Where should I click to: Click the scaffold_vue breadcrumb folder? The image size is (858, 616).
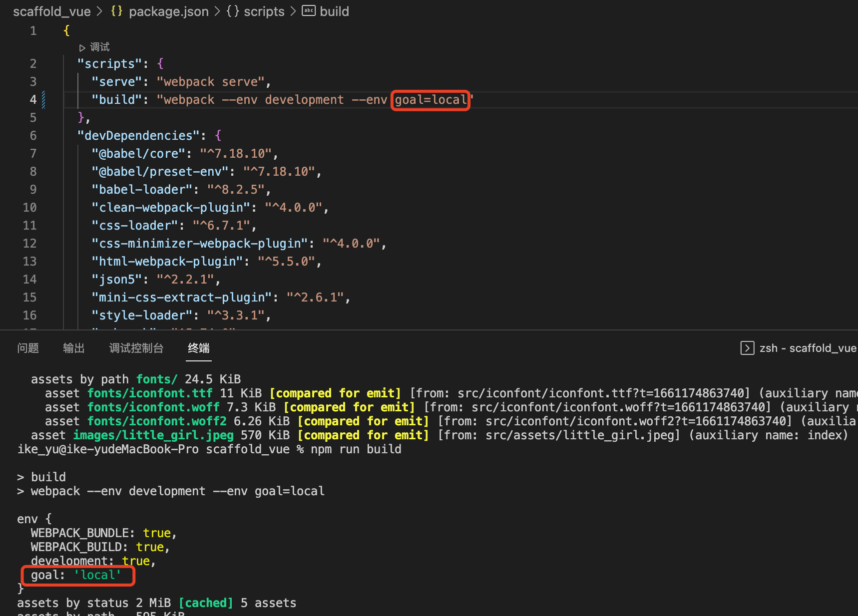(x=52, y=11)
